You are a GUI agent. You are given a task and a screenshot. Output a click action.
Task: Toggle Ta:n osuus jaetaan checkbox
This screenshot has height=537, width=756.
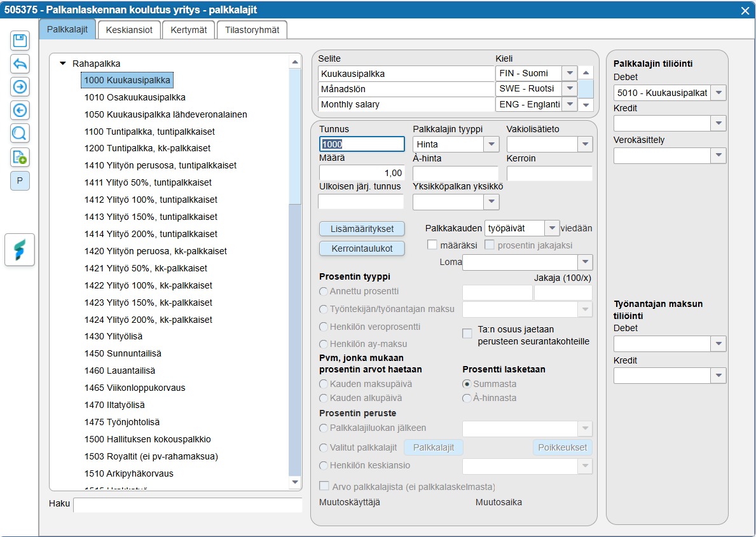[x=467, y=334]
